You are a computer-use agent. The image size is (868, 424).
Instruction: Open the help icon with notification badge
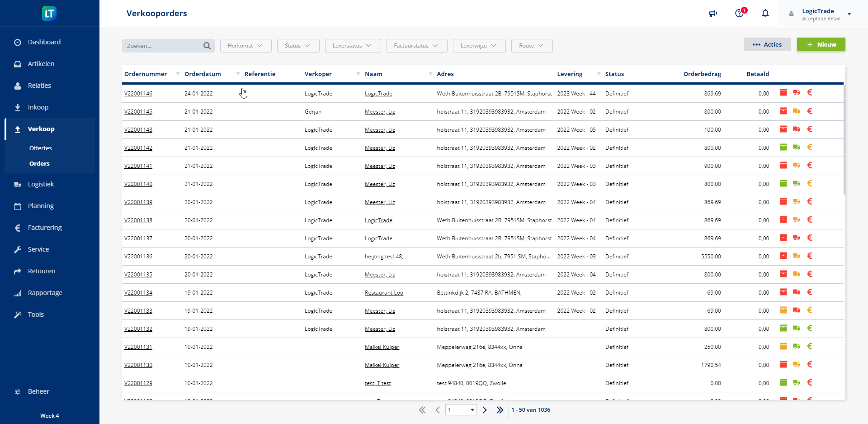740,14
